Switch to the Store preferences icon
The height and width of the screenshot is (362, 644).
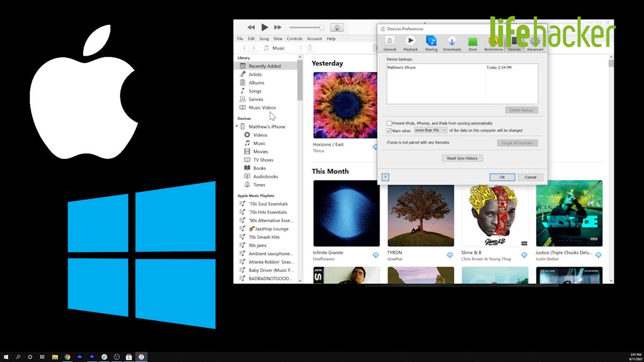click(472, 41)
